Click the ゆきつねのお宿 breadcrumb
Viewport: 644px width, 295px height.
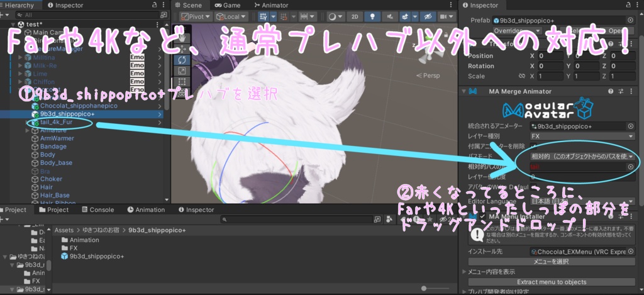101,230
